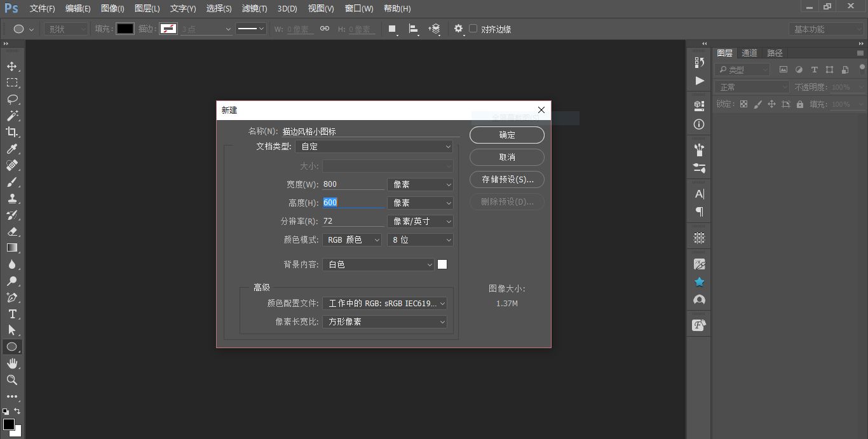Screen dimensions: 868x439
Task: Select the Horizontal Type tool
Action: [x=12, y=314]
